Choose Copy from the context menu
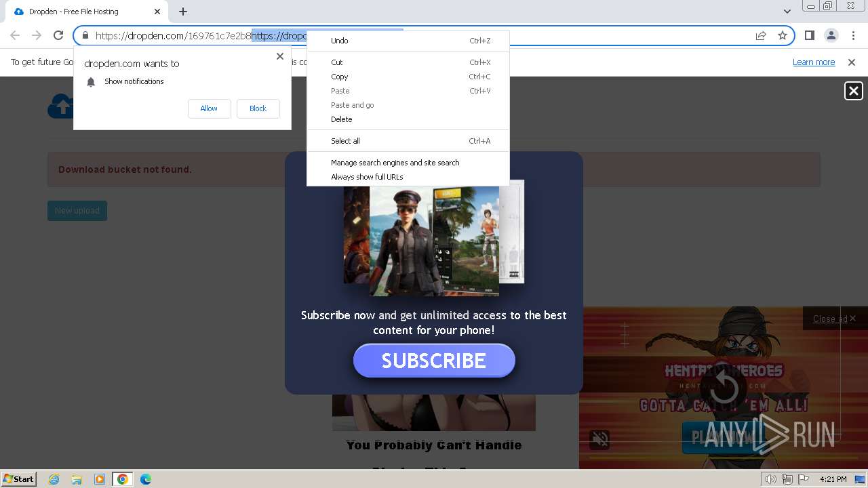The image size is (868, 488). [408, 77]
